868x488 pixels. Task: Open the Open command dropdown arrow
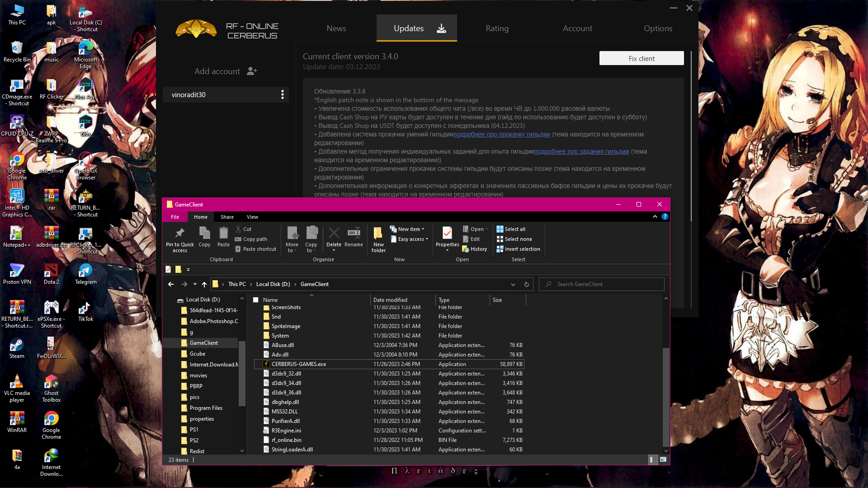(487, 229)
